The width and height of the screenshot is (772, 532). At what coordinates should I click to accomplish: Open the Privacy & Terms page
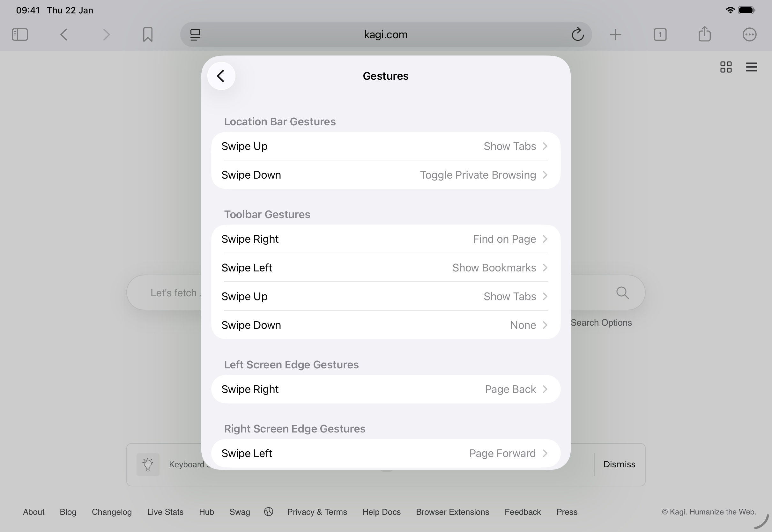[x=317, y=512]
